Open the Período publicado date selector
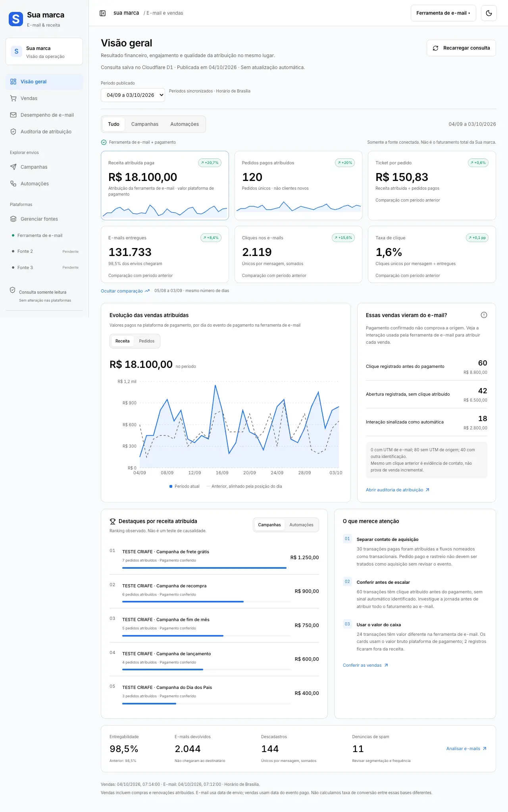Viewport: 508px width, 812px height. click(133, 95)
